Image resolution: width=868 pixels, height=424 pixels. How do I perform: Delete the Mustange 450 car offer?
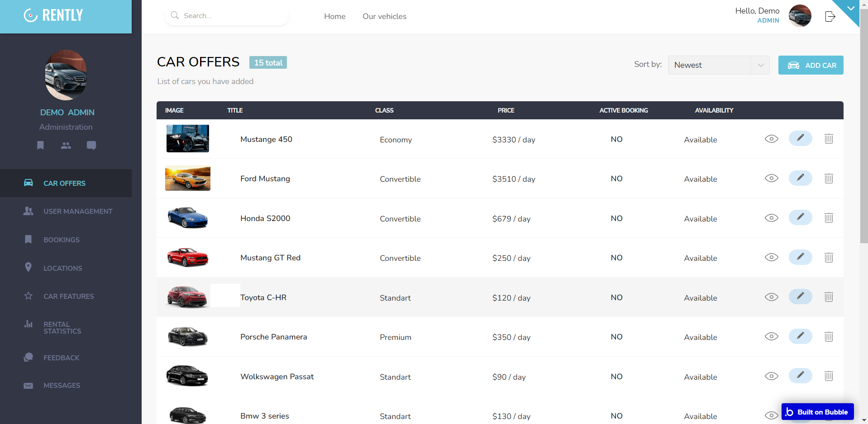tap(829, 139)
